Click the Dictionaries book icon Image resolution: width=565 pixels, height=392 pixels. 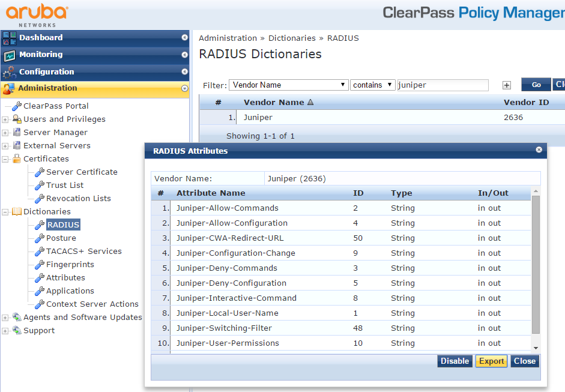[x=17, y=211]
